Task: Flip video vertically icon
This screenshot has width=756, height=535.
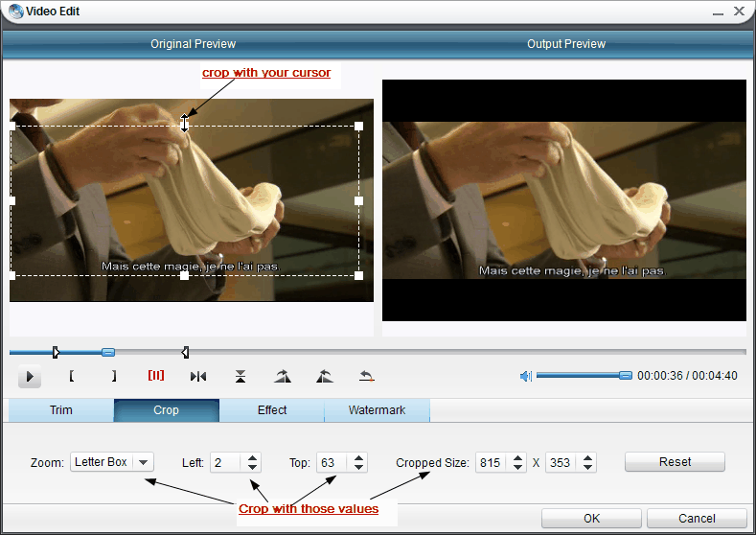Action: (x=241, y=376)
